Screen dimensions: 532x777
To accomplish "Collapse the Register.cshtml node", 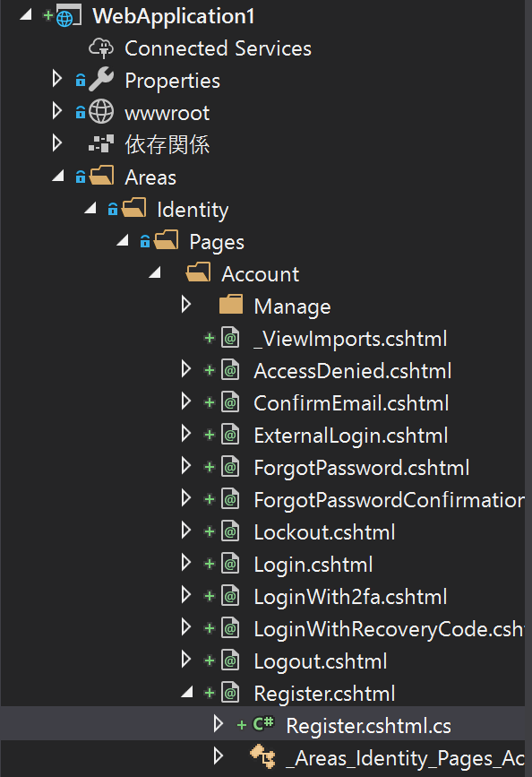I will coord(187,692).
